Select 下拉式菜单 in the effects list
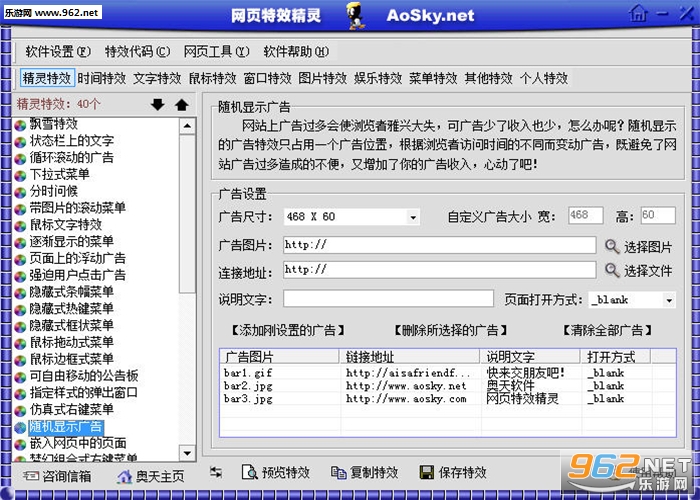 pos(60,174)
